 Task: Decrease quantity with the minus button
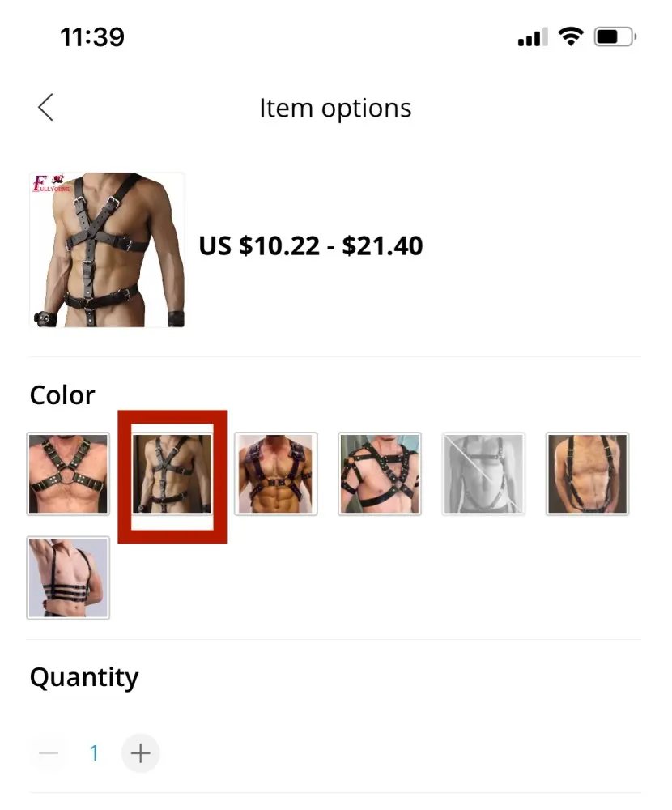click(x=49, y=753)
